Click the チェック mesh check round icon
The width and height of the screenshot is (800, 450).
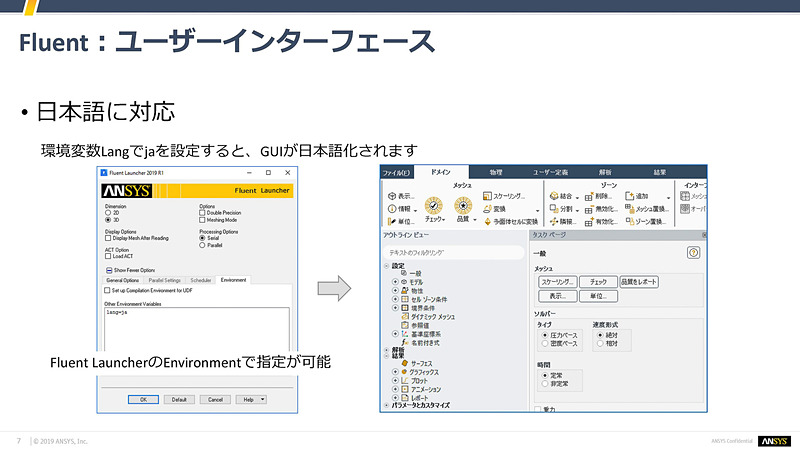(x=434, y=206)
